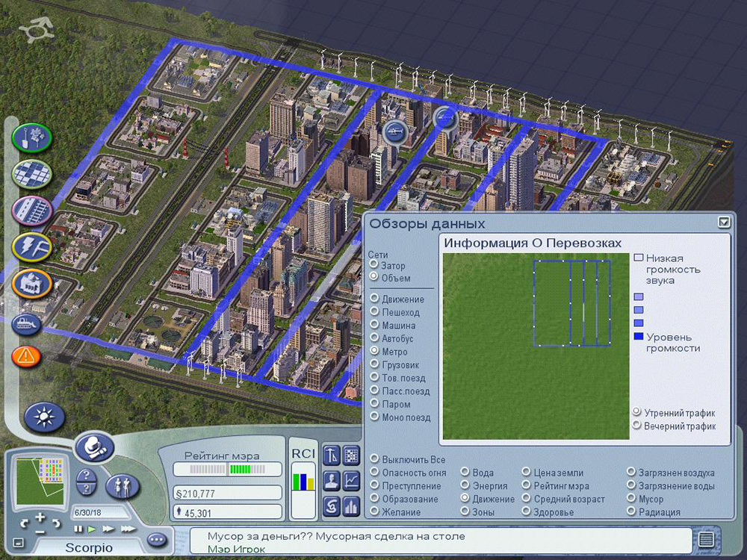Screen dimensions: 747x560
Task: Open the three-dots options button
Action: pos(157,540)
